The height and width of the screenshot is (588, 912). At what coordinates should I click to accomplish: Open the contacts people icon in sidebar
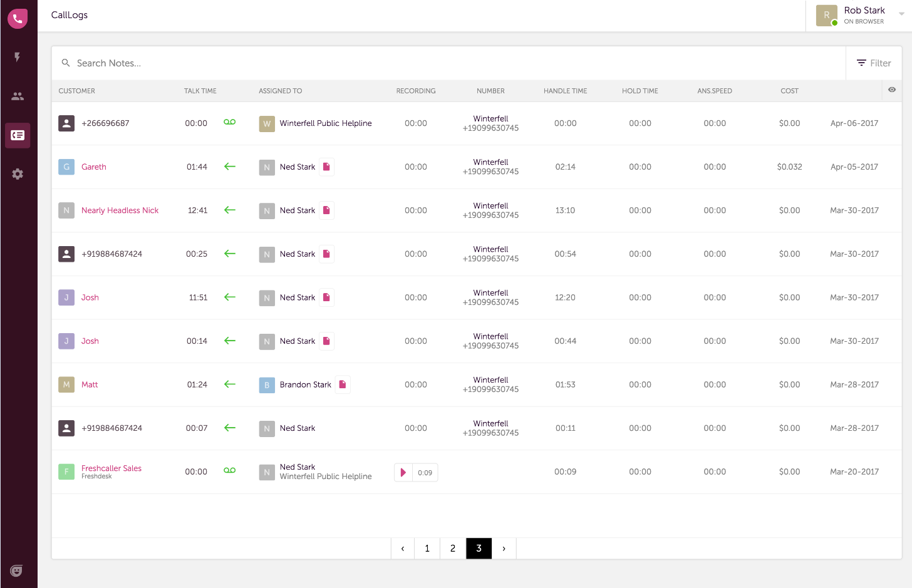pyautogui.click(x=18, y=96)
